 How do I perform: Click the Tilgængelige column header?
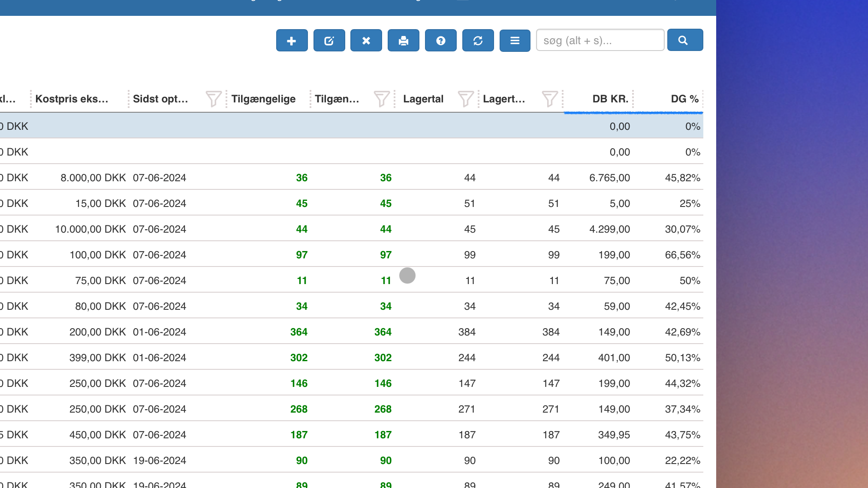(x=263, y=99)
